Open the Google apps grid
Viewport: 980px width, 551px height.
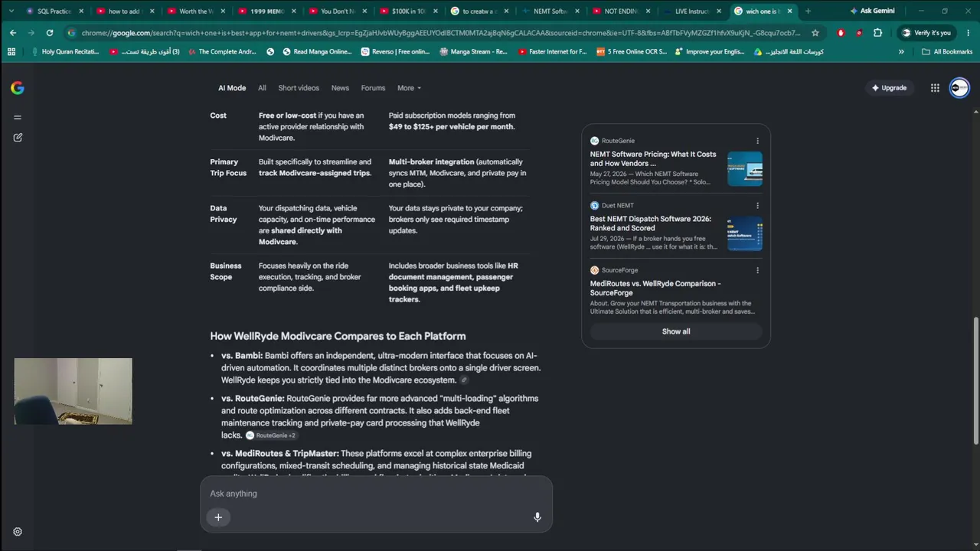(935, 88)
